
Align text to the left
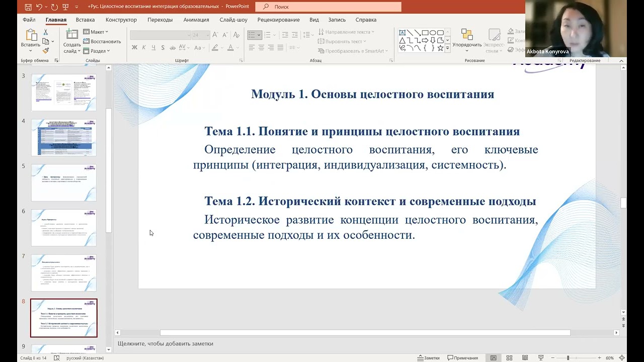pos(252,48)
